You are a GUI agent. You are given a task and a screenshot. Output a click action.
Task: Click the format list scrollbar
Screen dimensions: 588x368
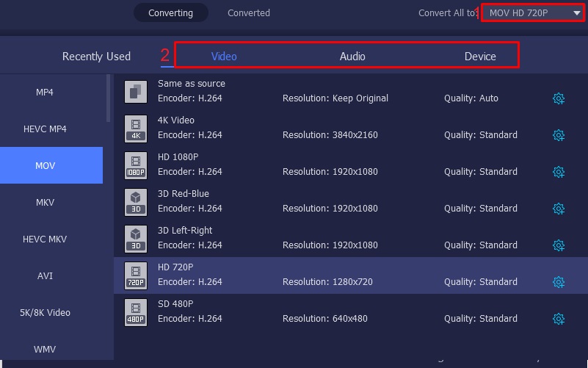[x=109, y=99]
